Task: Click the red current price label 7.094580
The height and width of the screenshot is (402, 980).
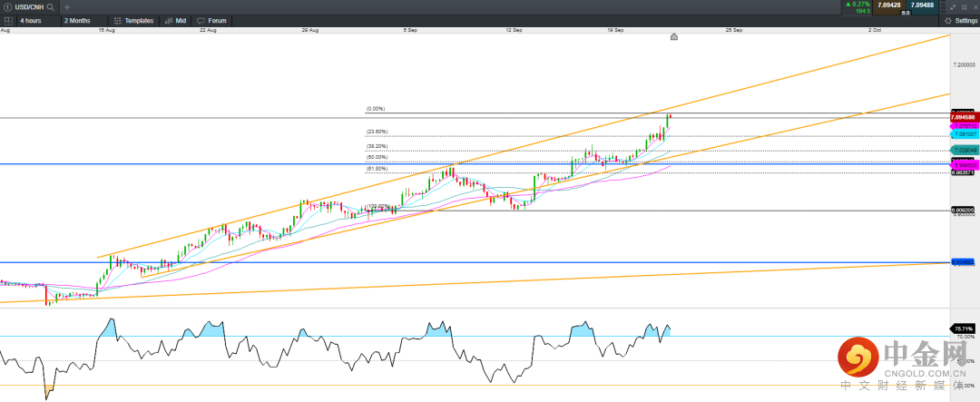Action: [x=963, y=118]
